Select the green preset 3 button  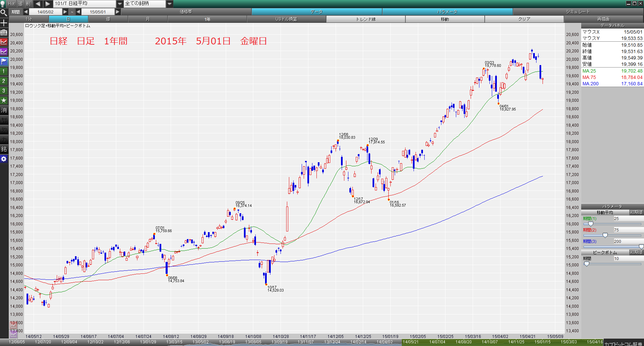4,91
